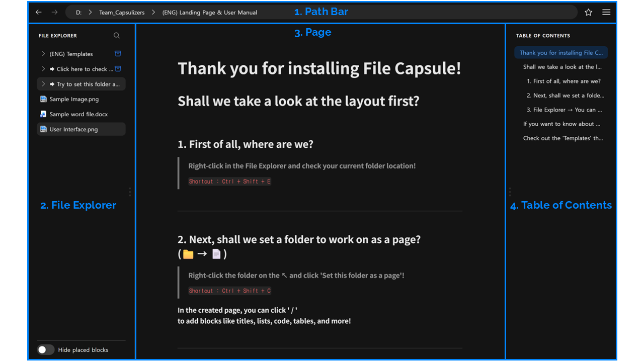This screenshot has width=644, height=362.
Task: Toggle the 'Hide placed blocks' switch
Action: pos(45,349)
